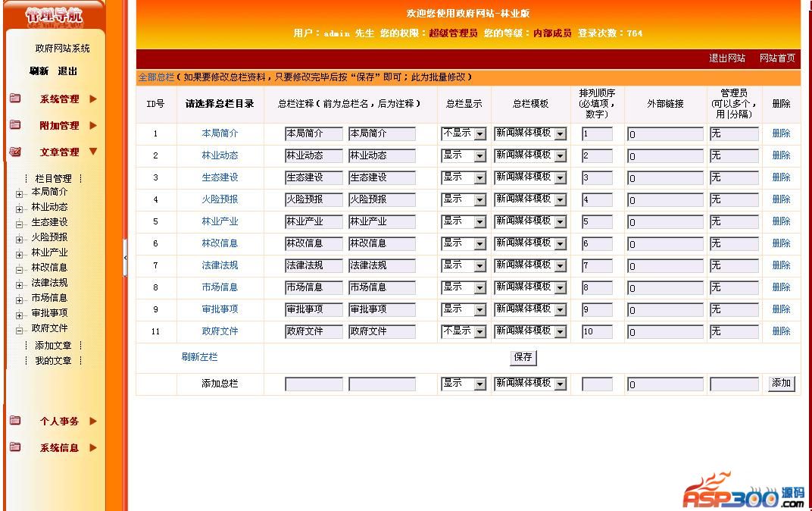Collapse the 生态建设 tree node minus icon
Screen dimensions: 812x511
(x=19, y=224)
